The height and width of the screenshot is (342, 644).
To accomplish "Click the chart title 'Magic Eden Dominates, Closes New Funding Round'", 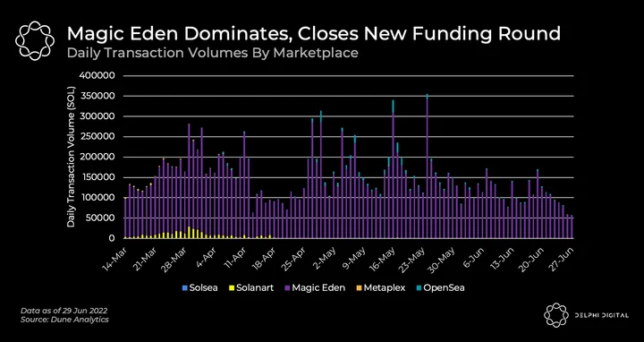I will coord(314,34).
